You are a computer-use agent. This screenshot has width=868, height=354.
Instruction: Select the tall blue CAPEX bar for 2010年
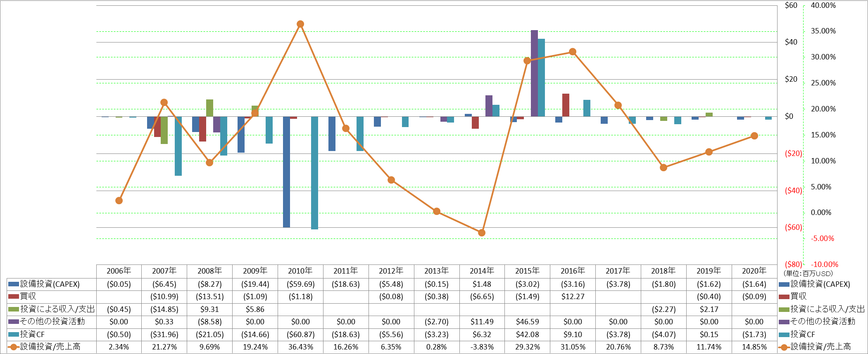(x=286, y=172)
